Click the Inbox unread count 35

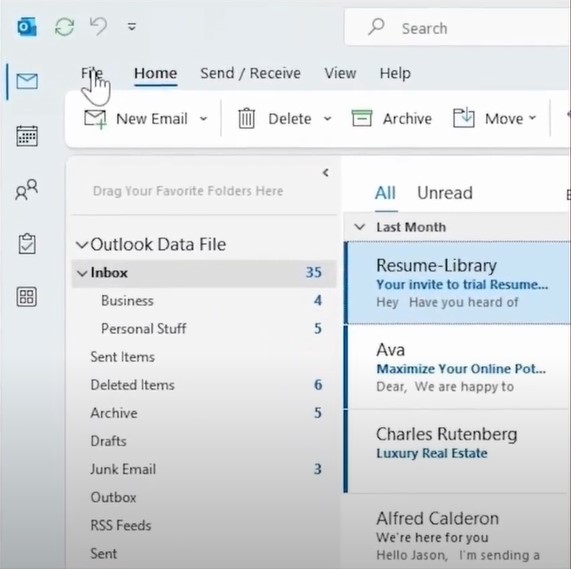pos(314,272)
